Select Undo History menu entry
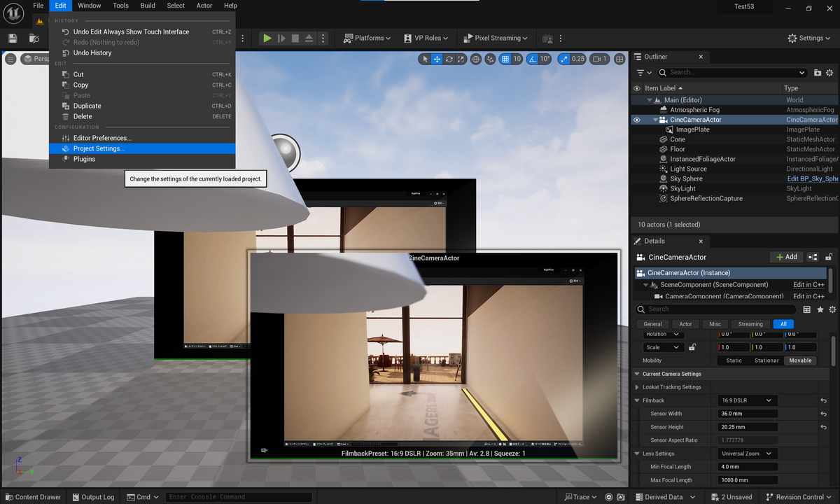The height and width of the screenshot is (504, 840). [142, 52]
